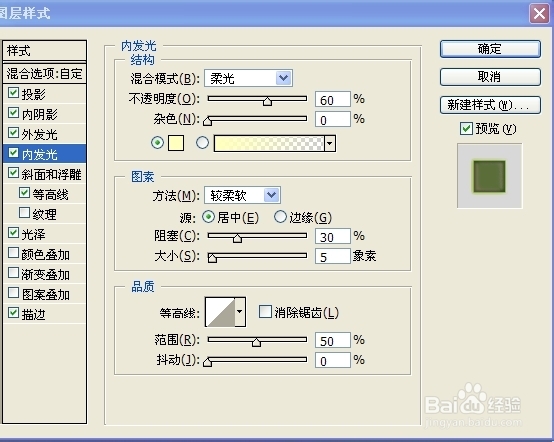
Task: Open the 等高线 contour picker arrow
Action: pyautogui.click(x=240, y=312)
